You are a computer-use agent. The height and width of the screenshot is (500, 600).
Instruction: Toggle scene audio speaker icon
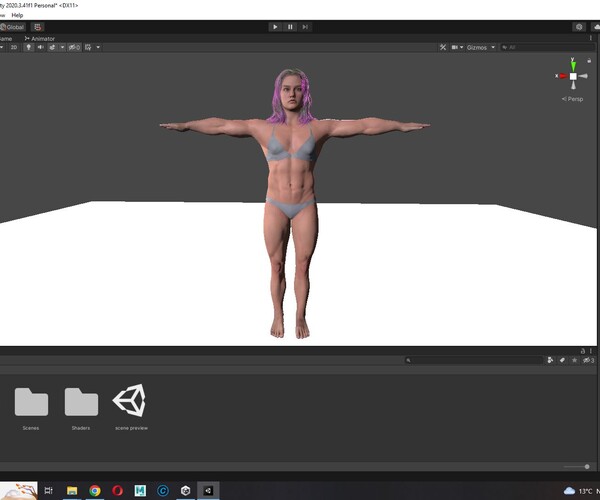pos(40,47)
